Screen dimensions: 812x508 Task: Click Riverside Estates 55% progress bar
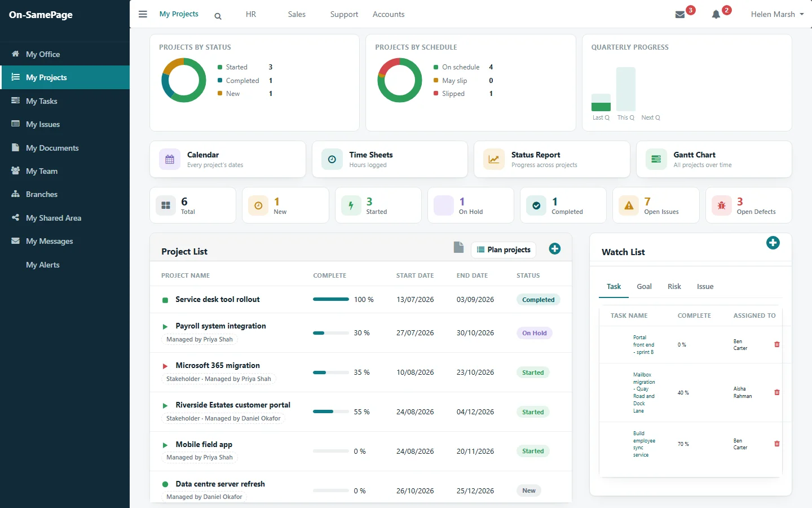(x=331, y=411)
